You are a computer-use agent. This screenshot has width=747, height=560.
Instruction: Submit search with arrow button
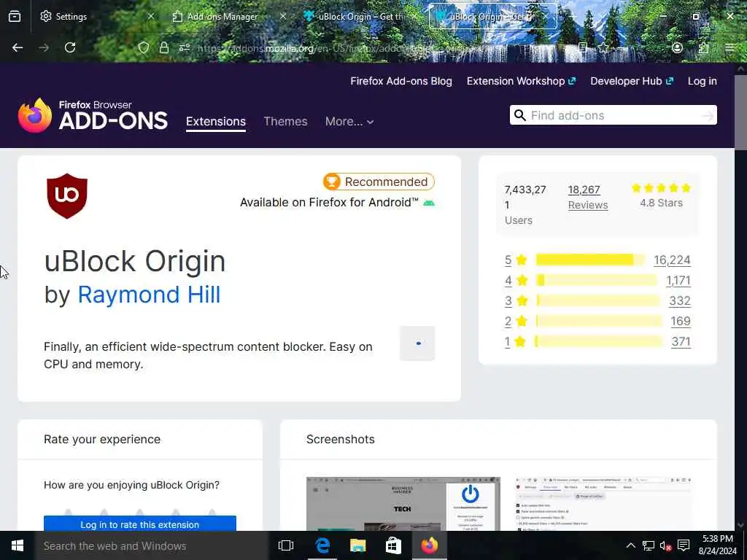pyautogui.click(x=708, y=115)
